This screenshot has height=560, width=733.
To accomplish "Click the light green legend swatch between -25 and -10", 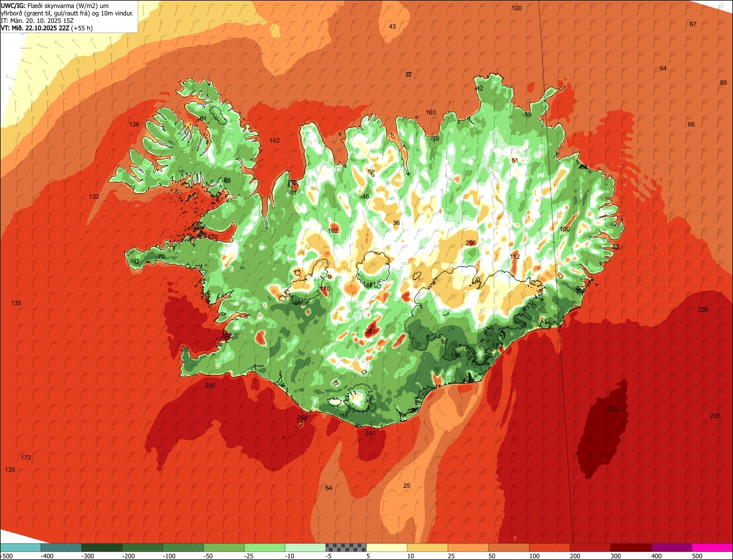I will [265, 547].
